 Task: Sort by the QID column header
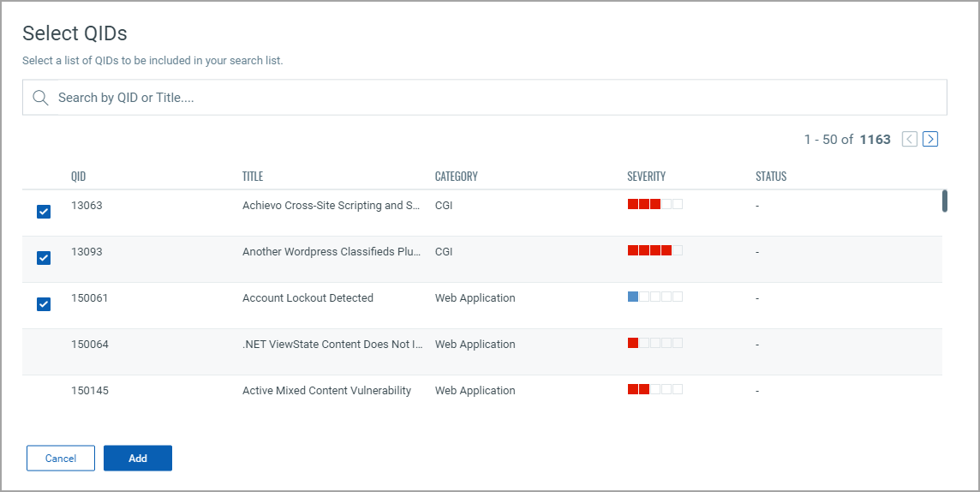click(79, 177)
